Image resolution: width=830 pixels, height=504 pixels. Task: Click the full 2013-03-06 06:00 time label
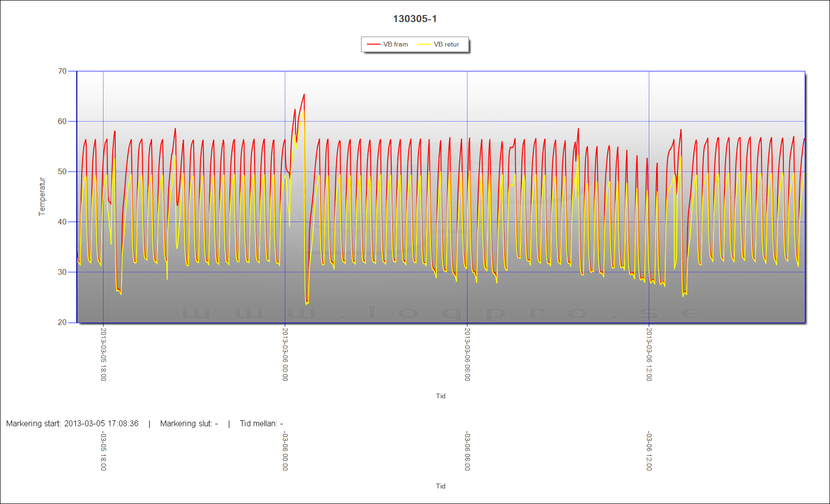click(467, 354)
